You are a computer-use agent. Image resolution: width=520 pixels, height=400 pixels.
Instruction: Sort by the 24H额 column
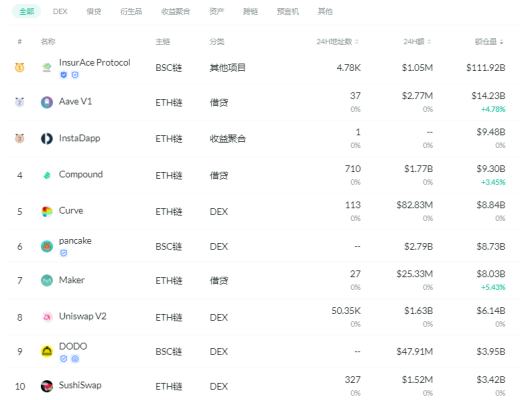417,42
